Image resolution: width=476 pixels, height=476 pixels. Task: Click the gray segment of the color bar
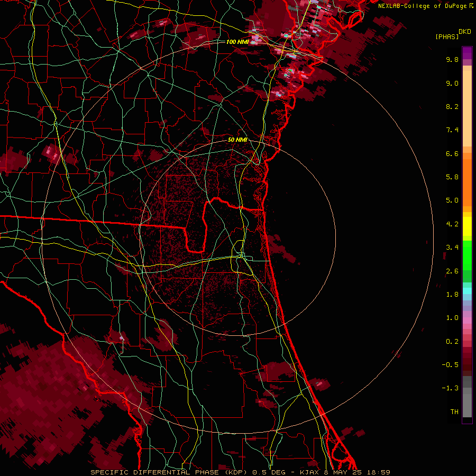tap(467, 398)
